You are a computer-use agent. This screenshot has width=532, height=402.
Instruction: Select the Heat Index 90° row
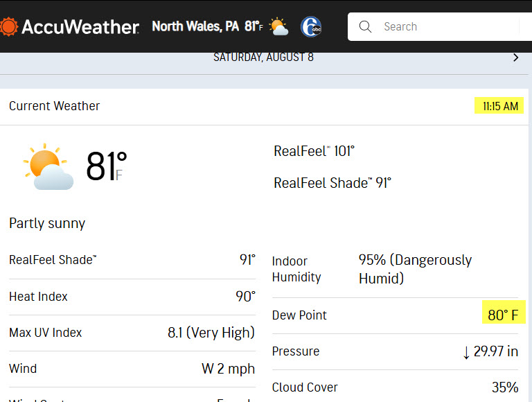click(132, 297)
